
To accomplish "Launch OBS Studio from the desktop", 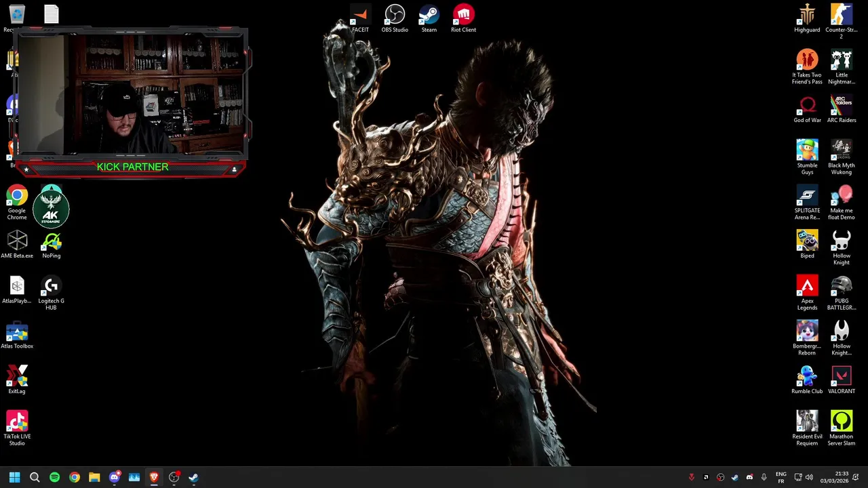I will pyautogui.click(x=395, y=18).
